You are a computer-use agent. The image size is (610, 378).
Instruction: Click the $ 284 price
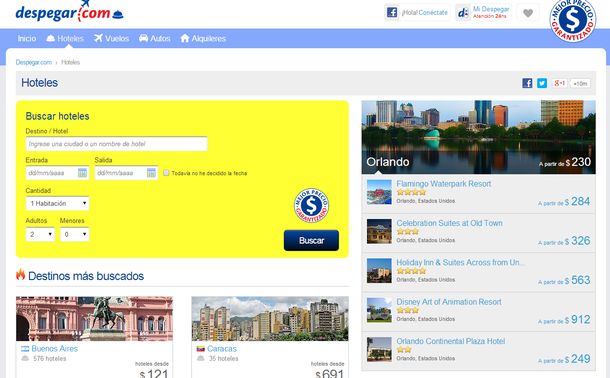coord(577,201)
